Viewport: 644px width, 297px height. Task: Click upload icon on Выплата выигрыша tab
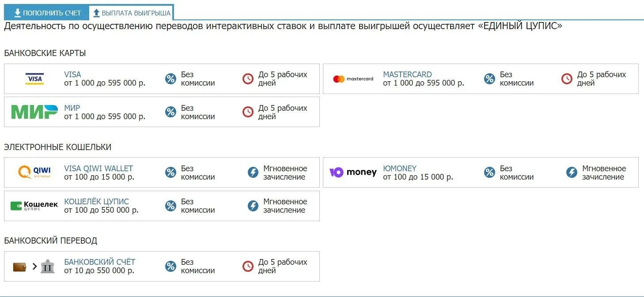pyautogui.click(x=96, y=13)
